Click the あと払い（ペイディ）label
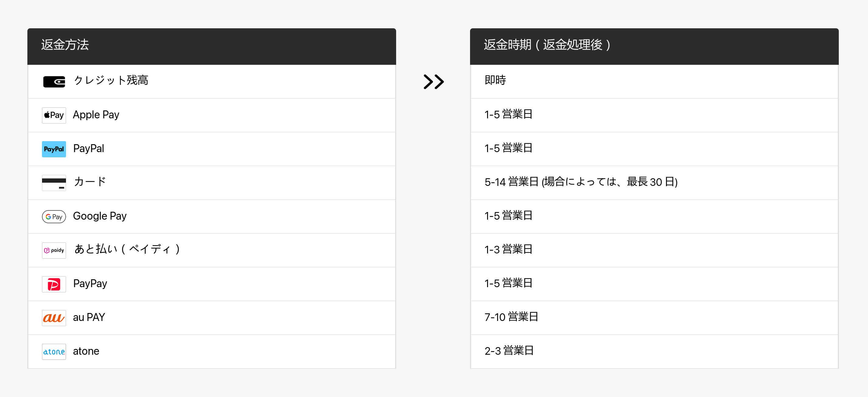 (x=127, y=249)
